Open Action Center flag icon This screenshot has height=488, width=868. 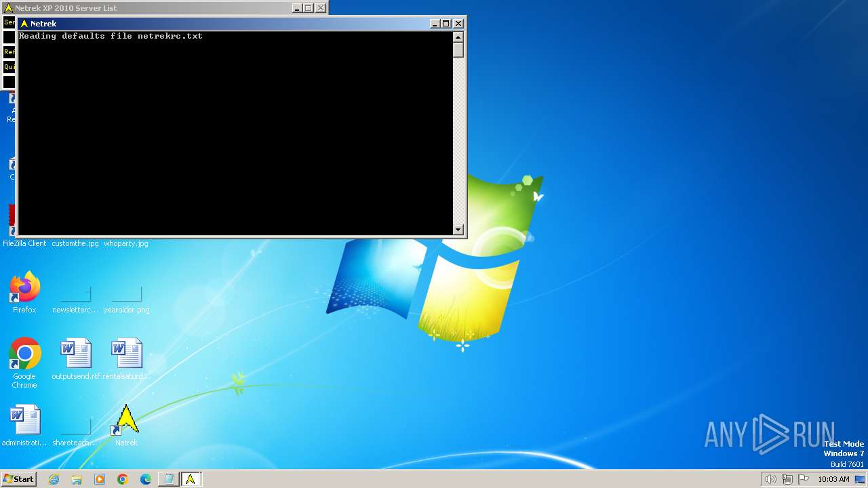(804, 479)
